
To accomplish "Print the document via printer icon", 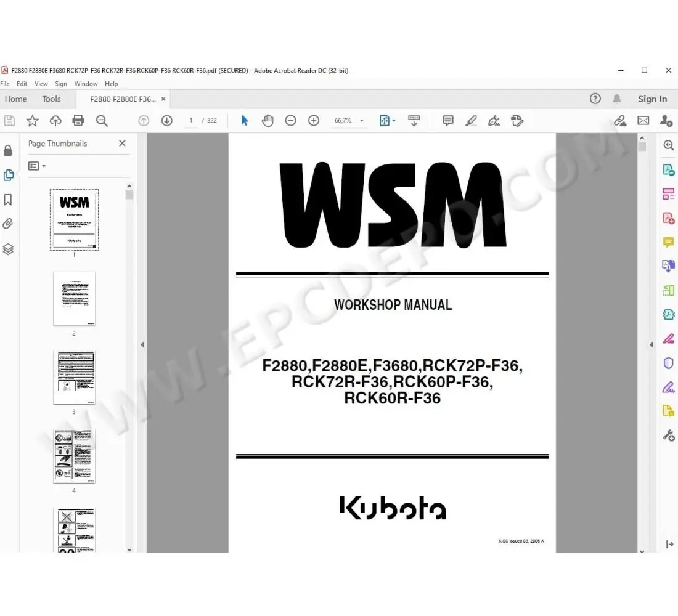I will 78,121.
